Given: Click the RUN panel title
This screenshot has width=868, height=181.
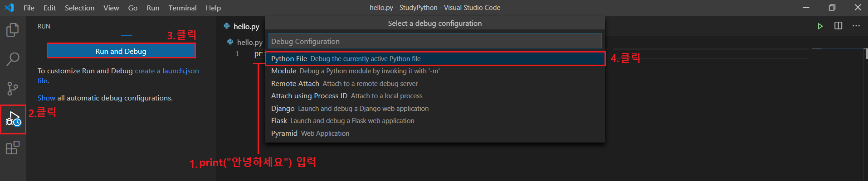Looking at the screenshot, I should coord(44,26).
